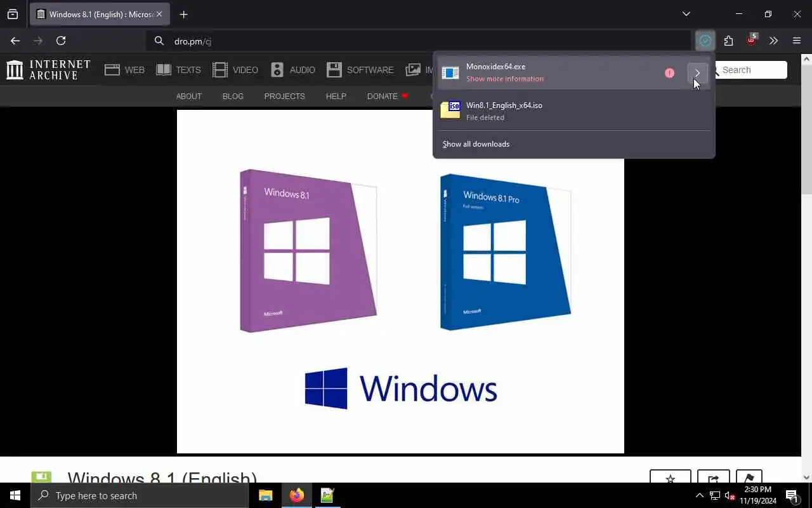Click the Share button
812x508 pixels.
[x=713, y=477]
